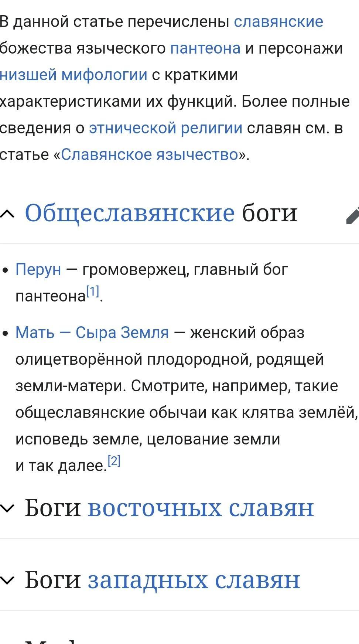
Task: Open the пантеона link
Action: point(205,48)
